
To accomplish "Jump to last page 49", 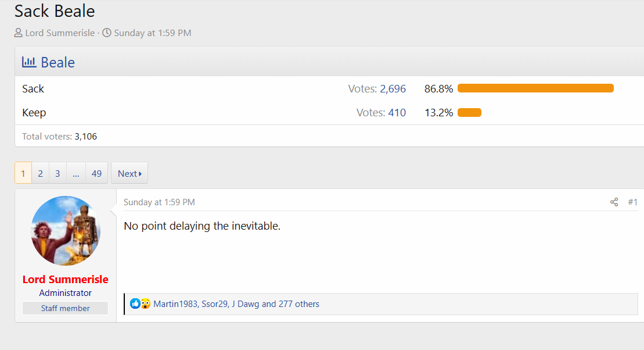I will click(x=96, y=173).
